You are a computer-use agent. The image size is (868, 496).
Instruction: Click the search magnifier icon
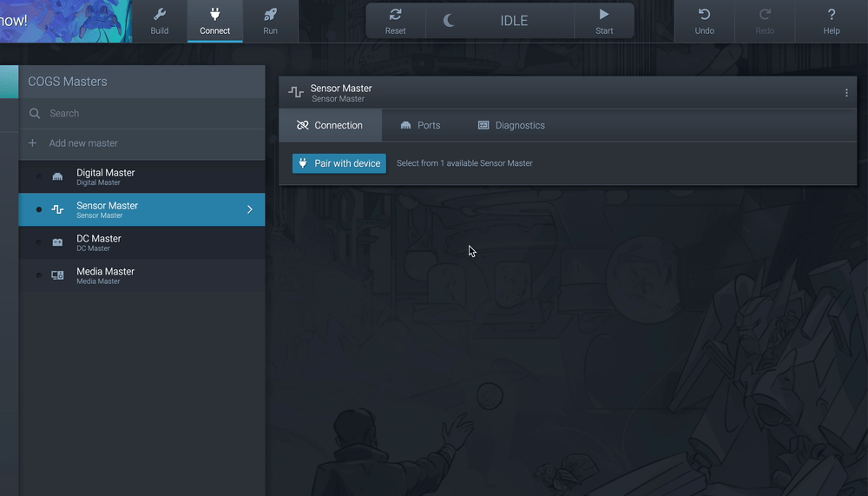[x=35, y=113]
